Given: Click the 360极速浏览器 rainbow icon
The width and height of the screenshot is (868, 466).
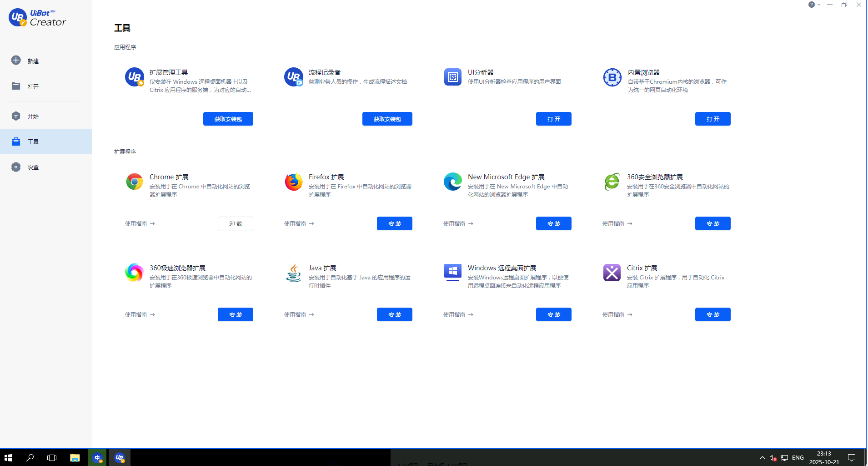Looking at the screenshot, I should tap(134, 273).
